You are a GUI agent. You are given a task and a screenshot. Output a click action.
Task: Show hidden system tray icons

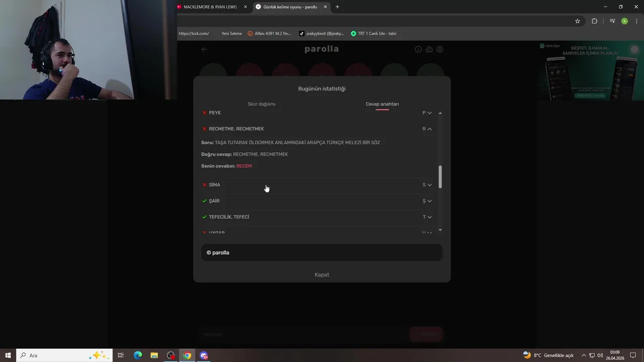pos(584,355)
